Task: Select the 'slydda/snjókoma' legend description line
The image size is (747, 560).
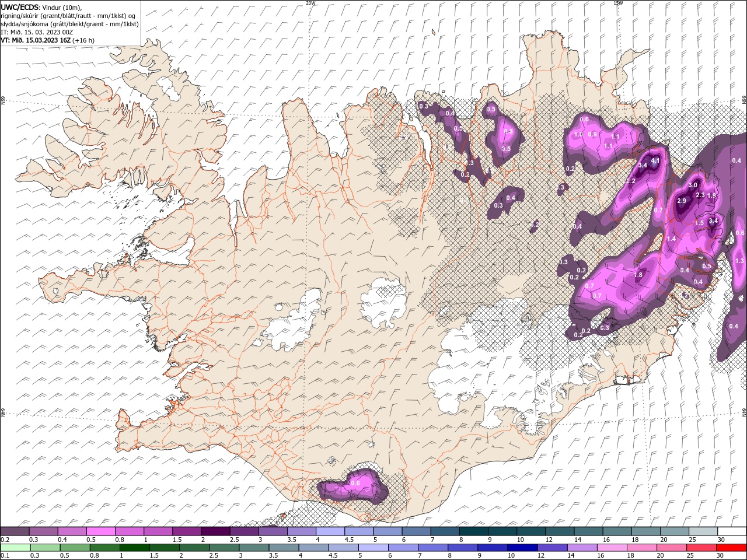Action: pyautogui.click(x=69, y=24)
